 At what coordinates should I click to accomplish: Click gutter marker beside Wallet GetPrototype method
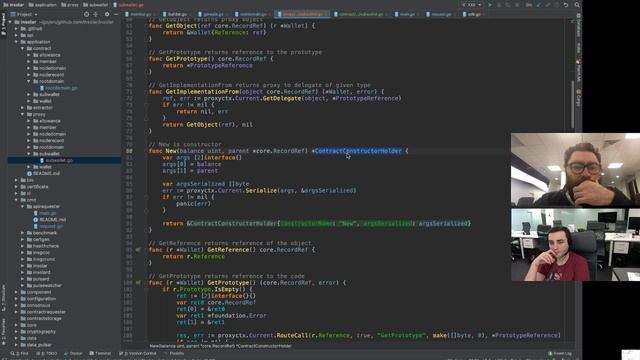(138, 282)
